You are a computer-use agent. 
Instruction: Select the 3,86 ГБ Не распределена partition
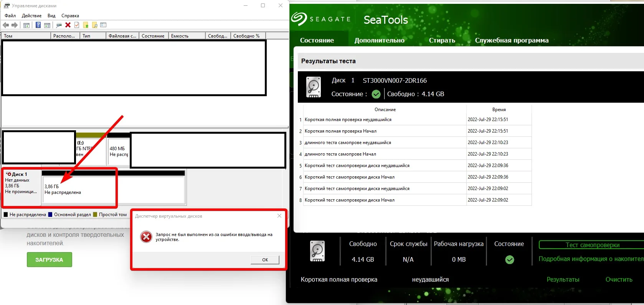click(113, 187)
